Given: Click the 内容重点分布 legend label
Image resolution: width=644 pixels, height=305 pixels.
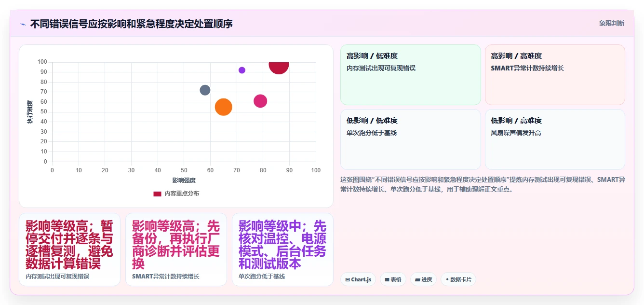Looking at the screenshot, I should [182, 194].
